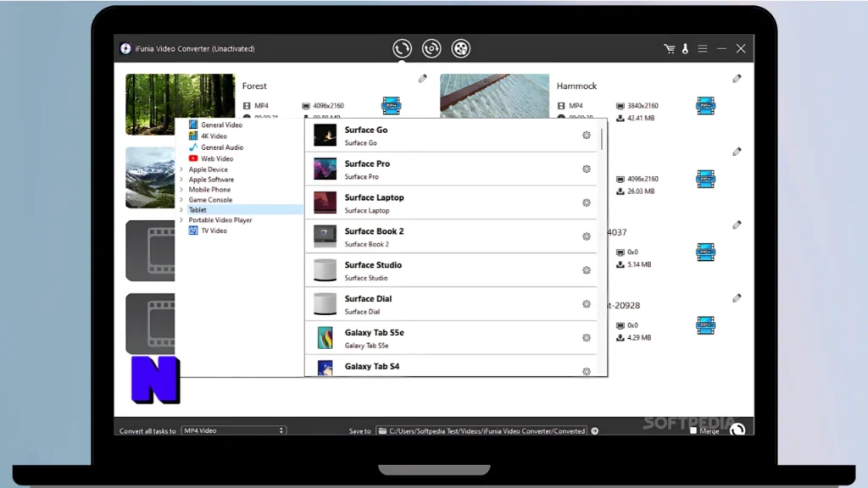Viewport: 868px width, 488px height.
Task: Expand the Portable Video Player category
Action: coord(181,219)
